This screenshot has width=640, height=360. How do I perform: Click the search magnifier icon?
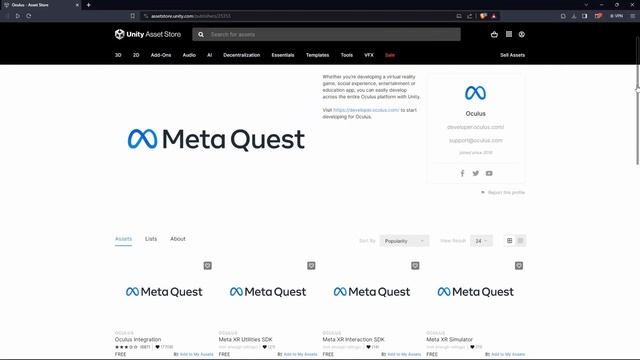(201, 35)
